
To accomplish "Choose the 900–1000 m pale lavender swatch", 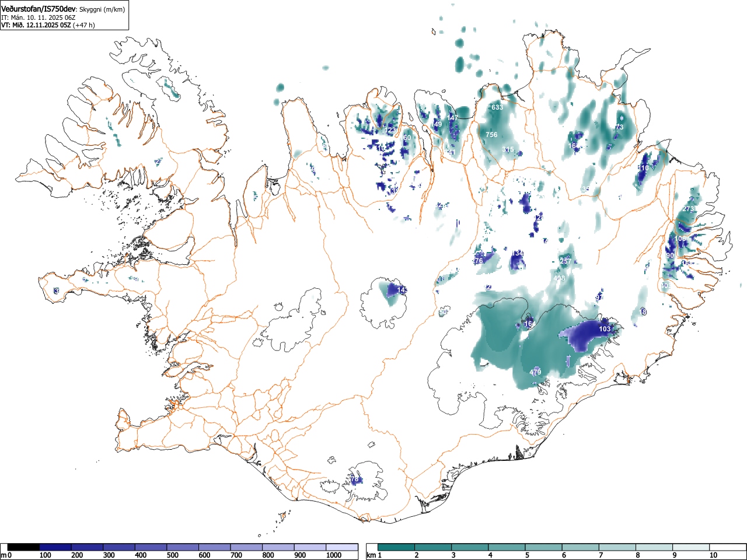I will click(310, 547).
